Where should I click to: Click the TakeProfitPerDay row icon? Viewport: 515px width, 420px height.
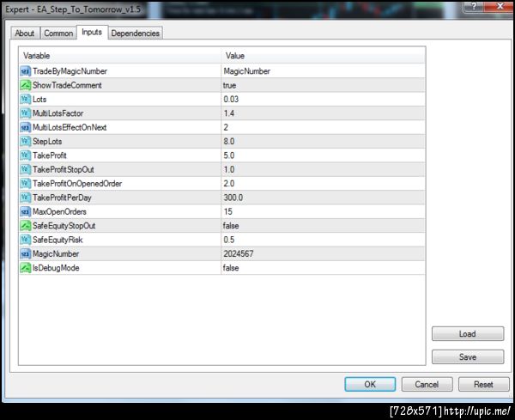pyautogui.click(x=25, y=198)
